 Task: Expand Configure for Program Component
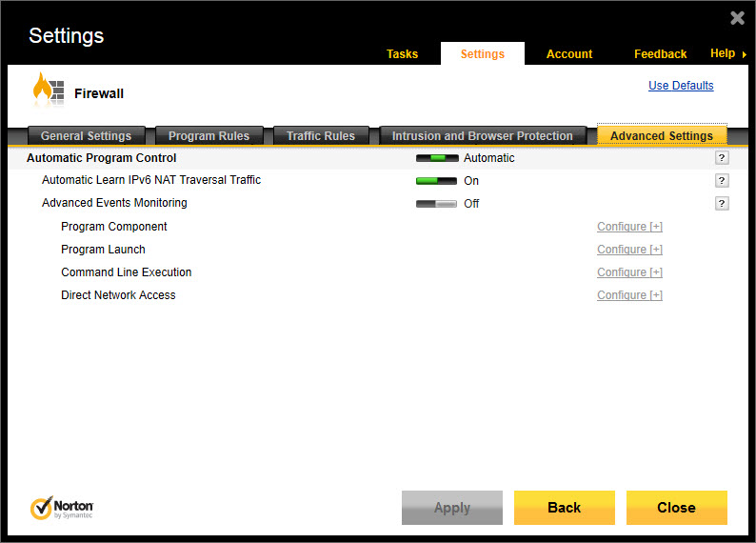point(629,227)
